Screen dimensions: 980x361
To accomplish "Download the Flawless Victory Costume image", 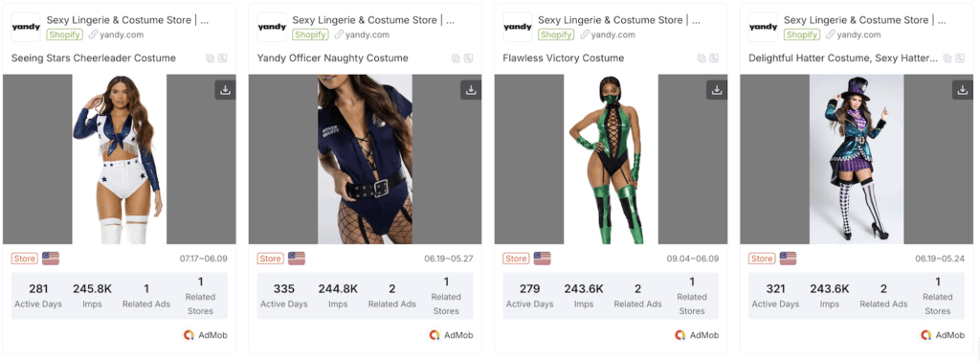I will point(717,90).
